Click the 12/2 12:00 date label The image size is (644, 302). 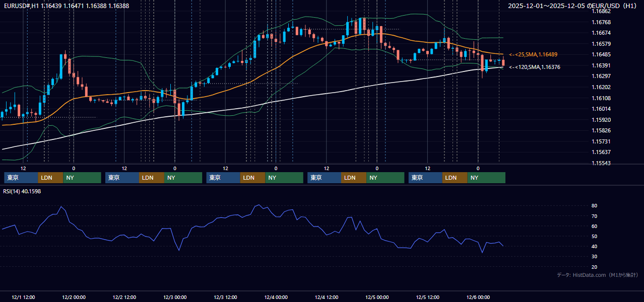124,297
